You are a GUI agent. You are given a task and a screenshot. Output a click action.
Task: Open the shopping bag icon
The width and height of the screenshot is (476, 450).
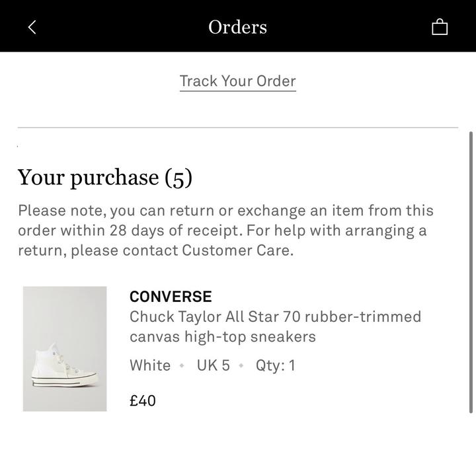pyautogui.click(x=440, y=27)
